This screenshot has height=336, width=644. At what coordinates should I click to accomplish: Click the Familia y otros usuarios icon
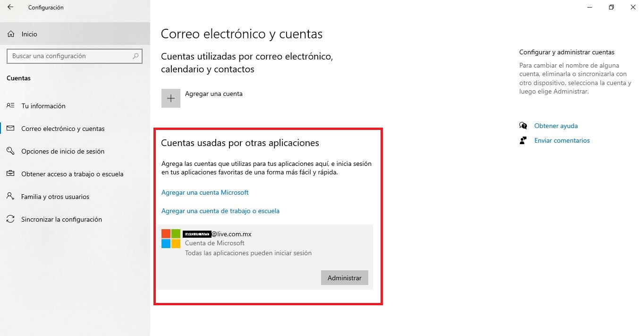(10, 197)
